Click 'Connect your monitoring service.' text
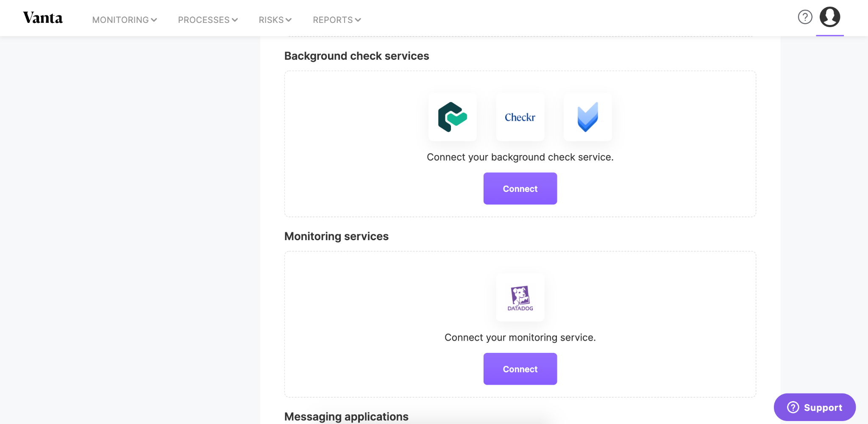Viewport: 868px width, 424px height. pyautogui.click(x=520, y=338)
